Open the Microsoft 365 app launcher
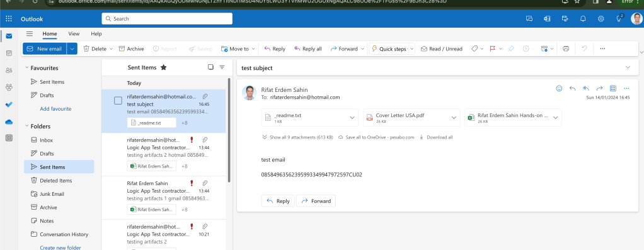The width and height of the screenshot is (644, 250). click(x=9, y=19)
